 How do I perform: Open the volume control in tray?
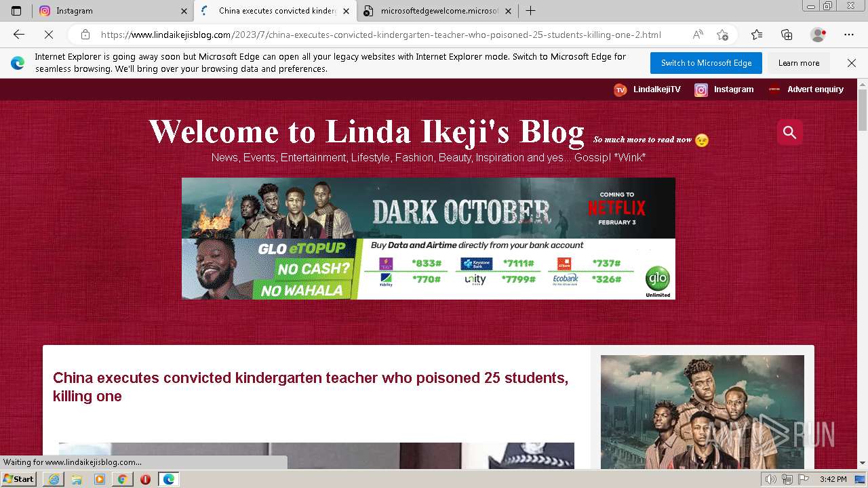[770, 479]
